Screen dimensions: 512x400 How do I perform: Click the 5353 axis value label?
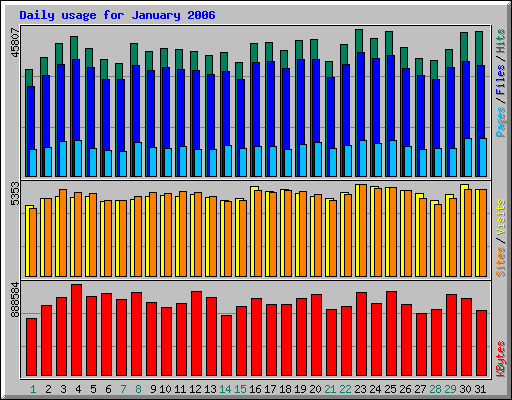pyautogui.click(x=16, y=194)
